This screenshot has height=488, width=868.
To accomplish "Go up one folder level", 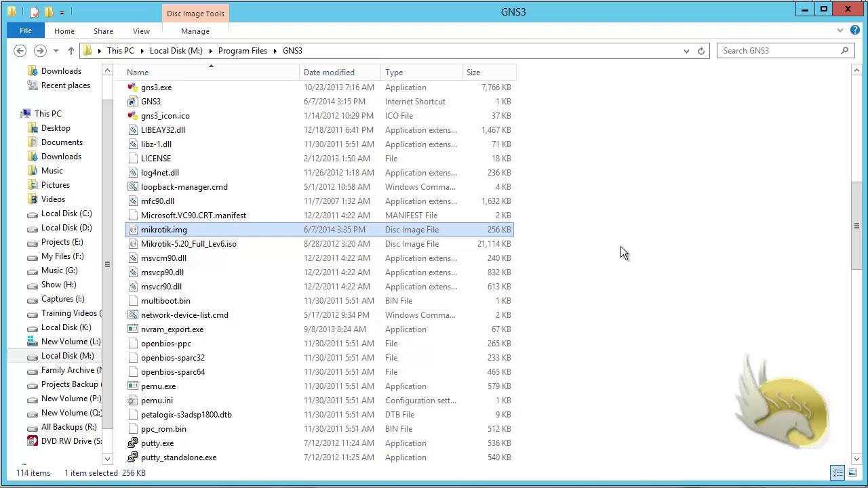I will (71, 51).
